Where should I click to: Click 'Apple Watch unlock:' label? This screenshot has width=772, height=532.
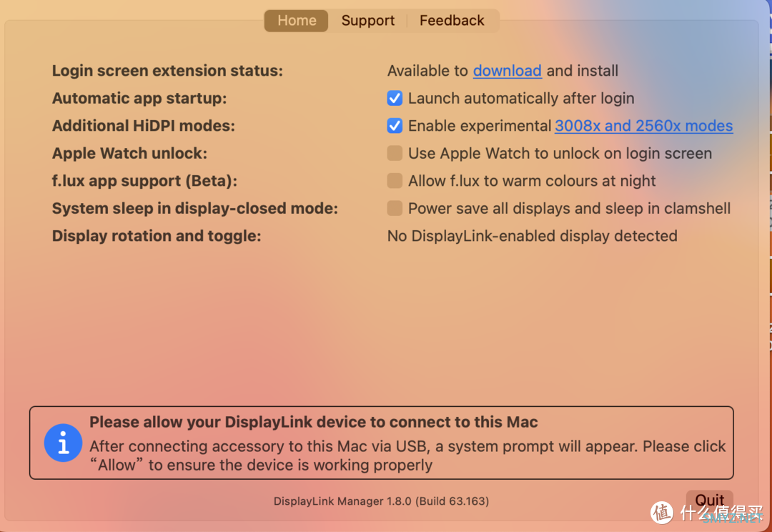129,154
